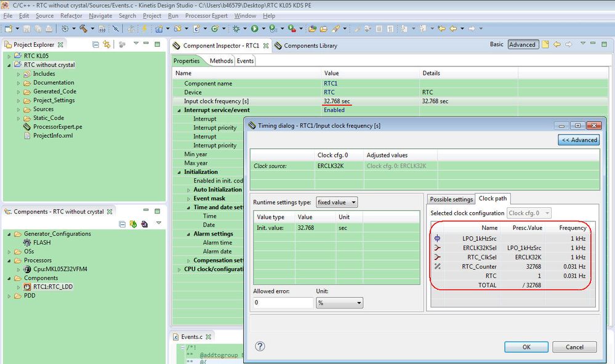Click the Component name value RTC1
Viewport: 615px width, 364px height.
[x=330, y=84]
